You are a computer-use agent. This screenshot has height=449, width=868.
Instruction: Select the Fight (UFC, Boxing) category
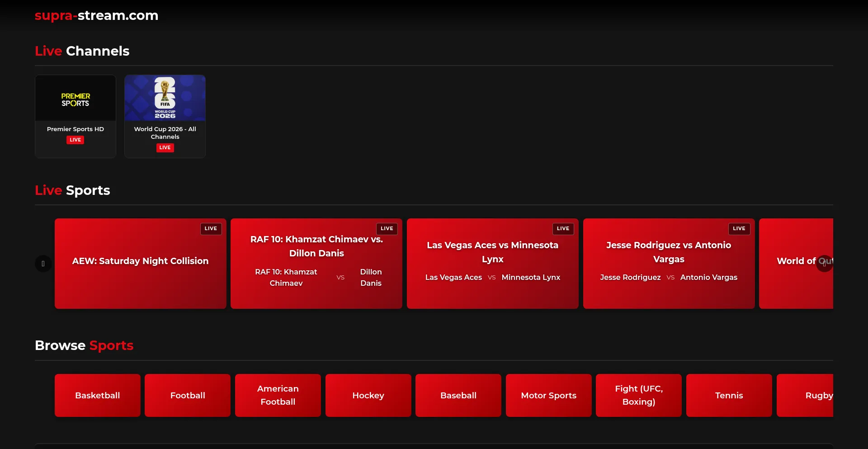639,395
